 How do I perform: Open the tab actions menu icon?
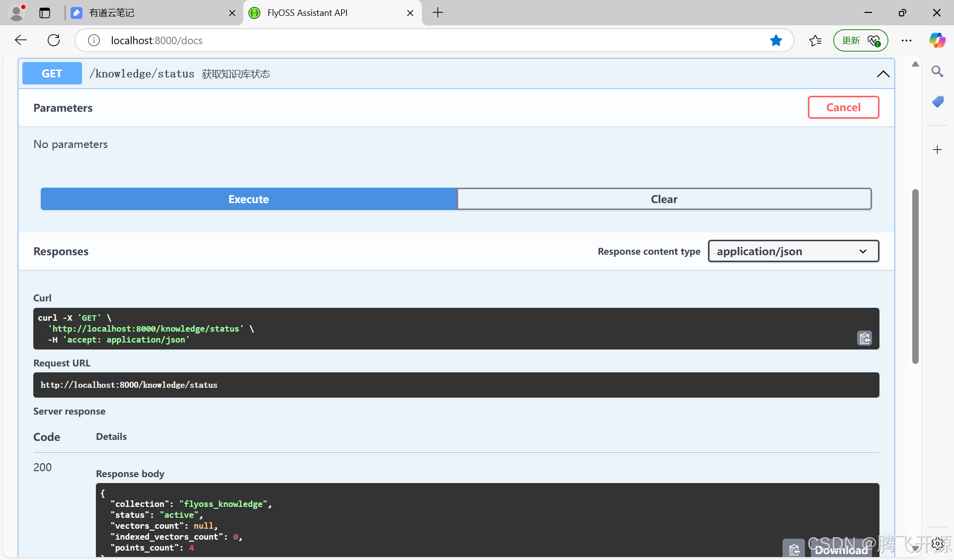pyautogui.click(x=45, y=13)
